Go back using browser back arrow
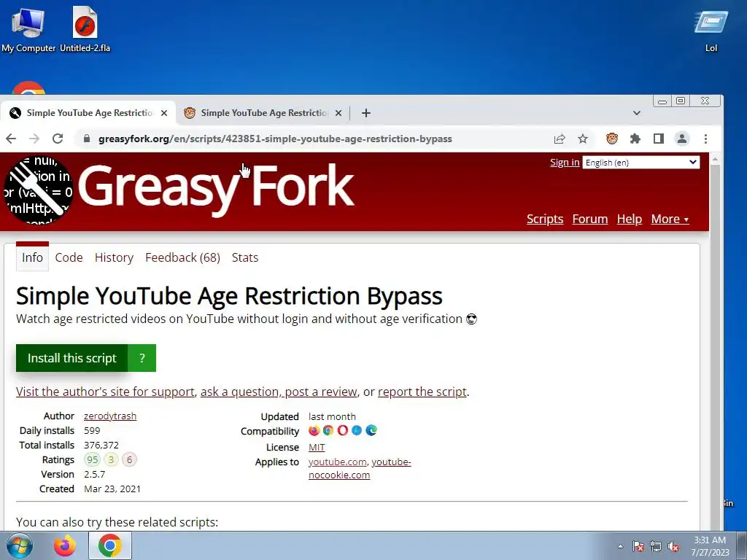 pos(11,139)
